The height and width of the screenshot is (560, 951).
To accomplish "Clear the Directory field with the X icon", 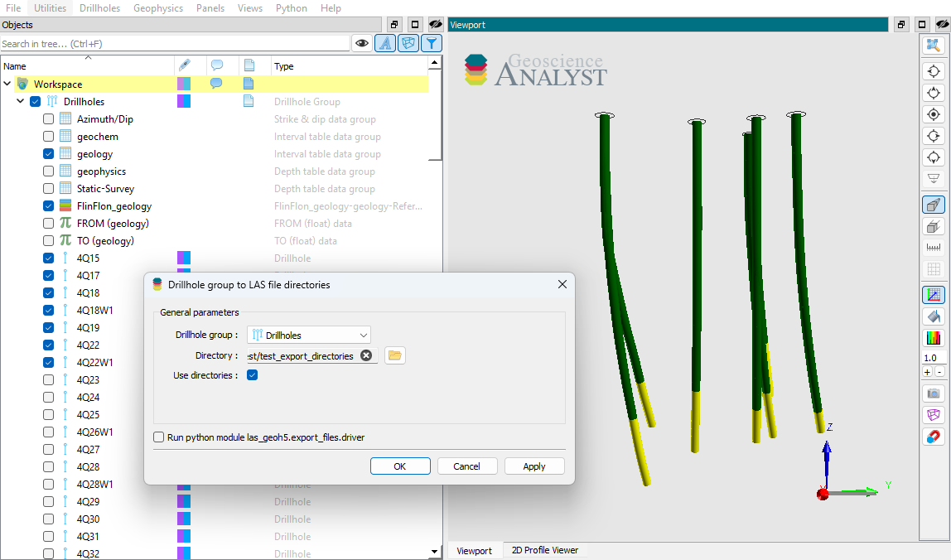I will click(366, 355).
